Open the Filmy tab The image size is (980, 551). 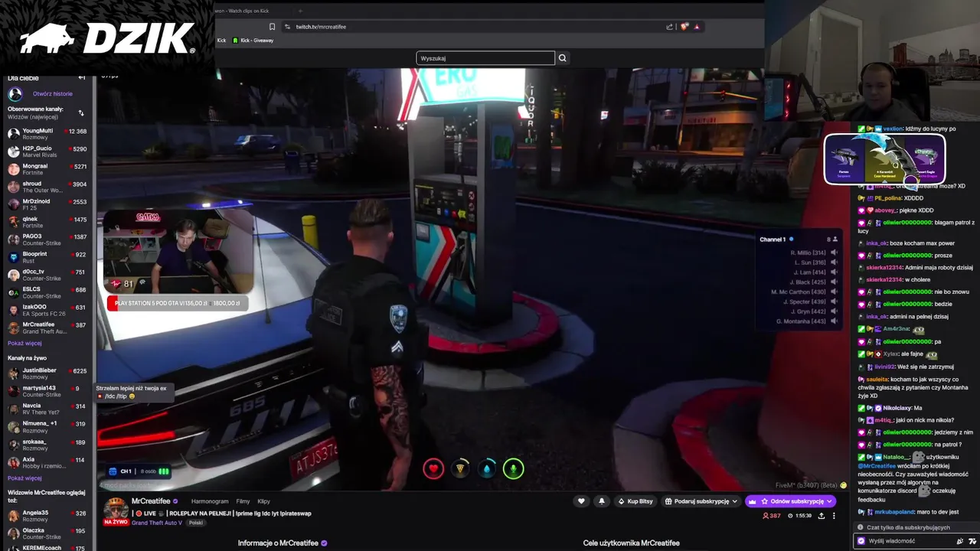click(x=243, y=501)
